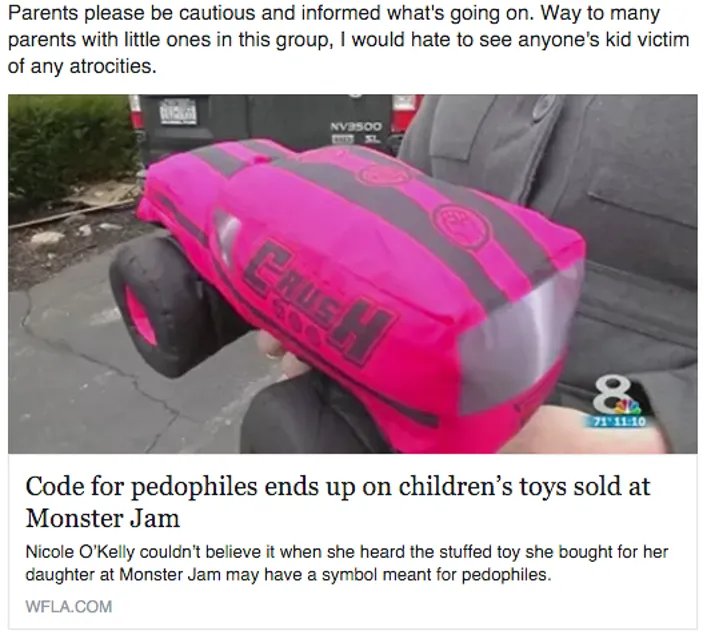
Task: Click the black toy tire
Action: point(157,306)
